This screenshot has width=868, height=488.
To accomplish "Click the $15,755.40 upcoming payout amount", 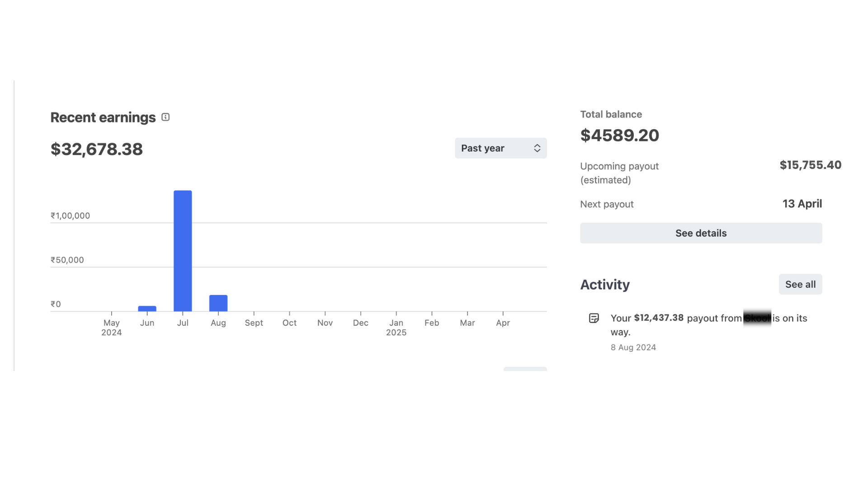I will click(810, 165).
